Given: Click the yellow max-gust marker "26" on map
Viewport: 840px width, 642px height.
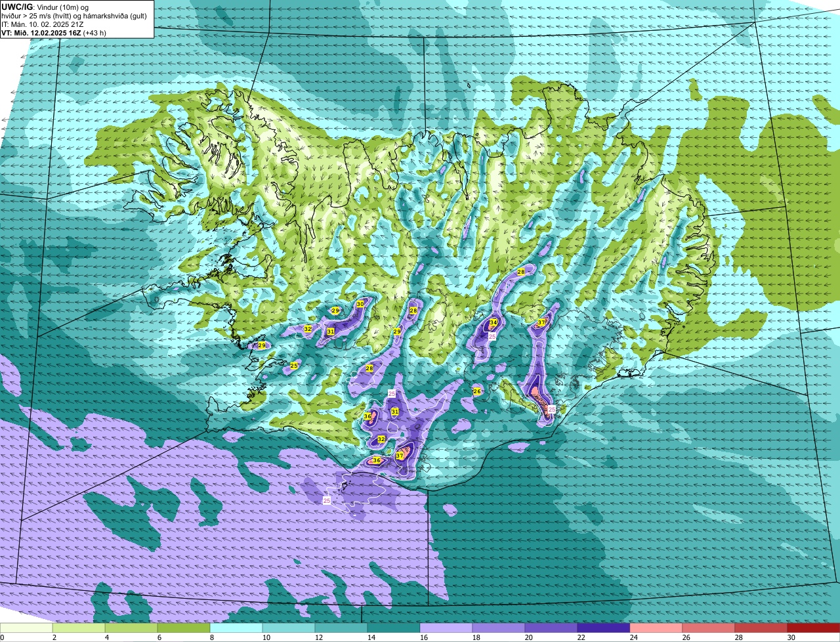Looking at the screenshot, I should 477,391.
